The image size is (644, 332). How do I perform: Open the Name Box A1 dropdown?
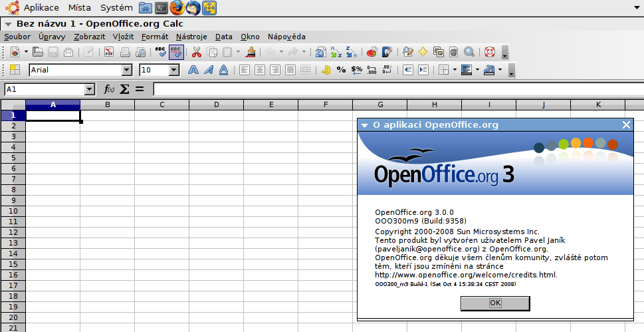pos(90,89)
